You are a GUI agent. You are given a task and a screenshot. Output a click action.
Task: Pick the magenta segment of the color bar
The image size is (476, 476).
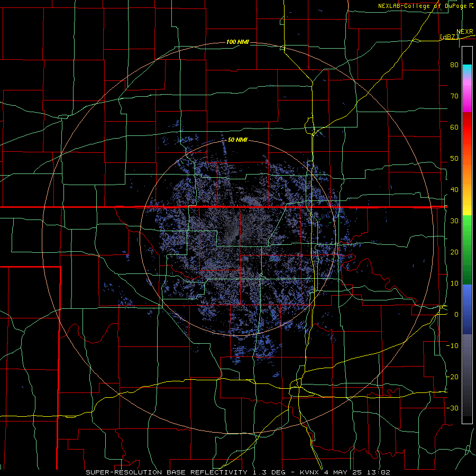[x=467, y=96]
